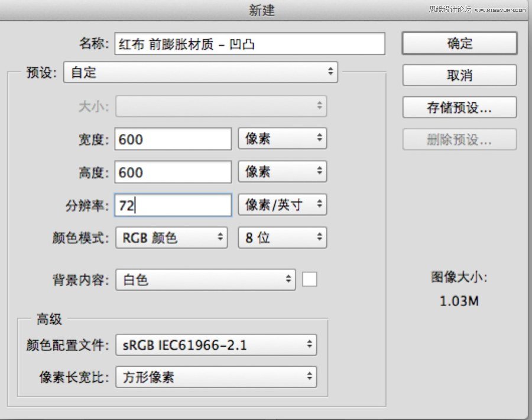
Task: Click the 取消 button
Action: click(x=459, y=75)
